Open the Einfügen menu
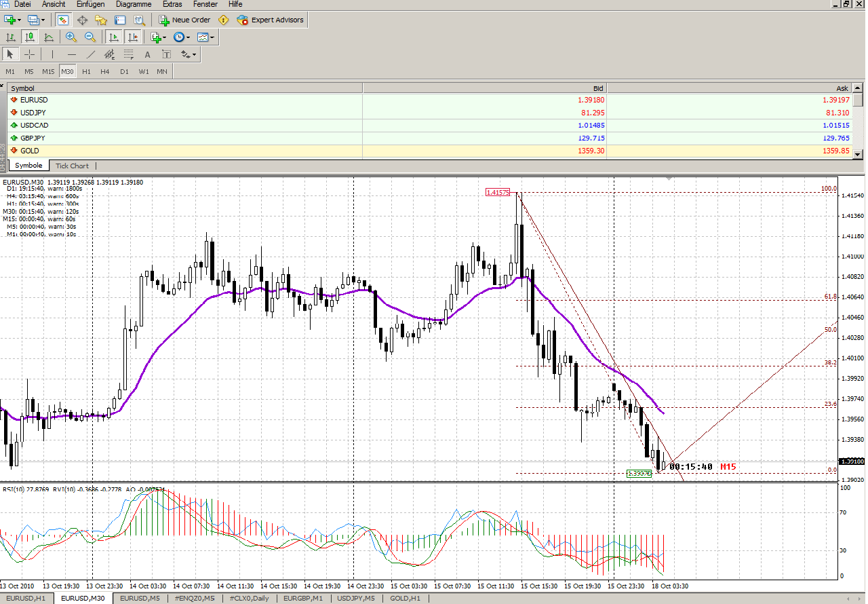 (90, 4)
